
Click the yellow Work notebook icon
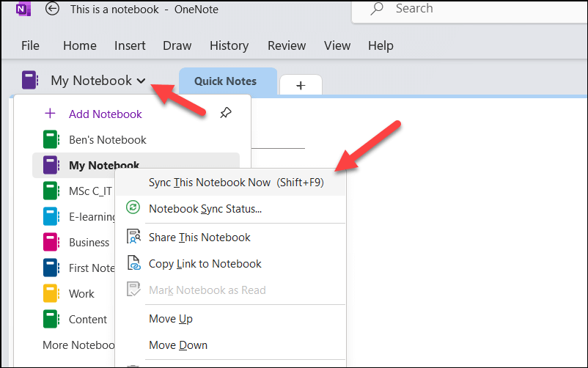tap(51, 293)
